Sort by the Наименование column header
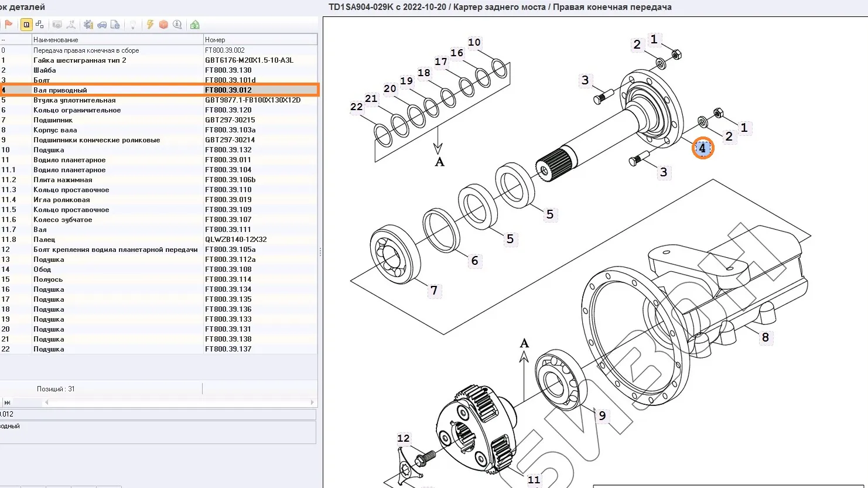Viewport: 868px width, 488px height. coord(117,40)
